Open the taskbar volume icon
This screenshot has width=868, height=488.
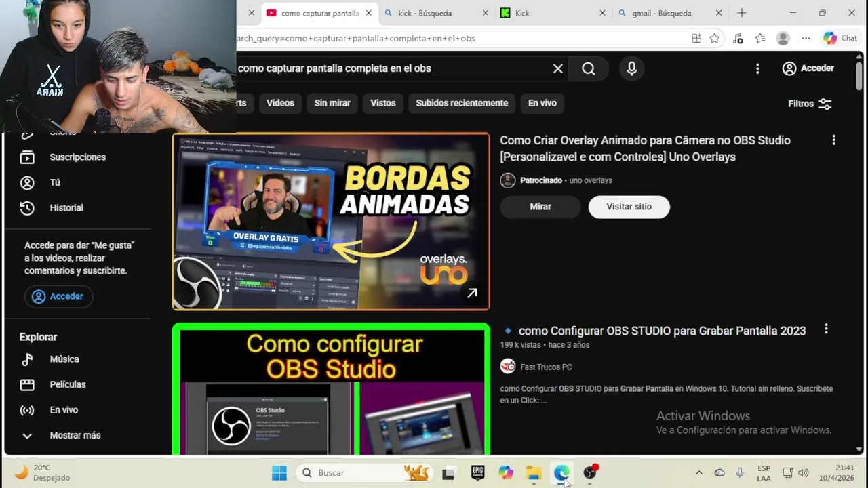pyautogui.click(x=804, y=473)
